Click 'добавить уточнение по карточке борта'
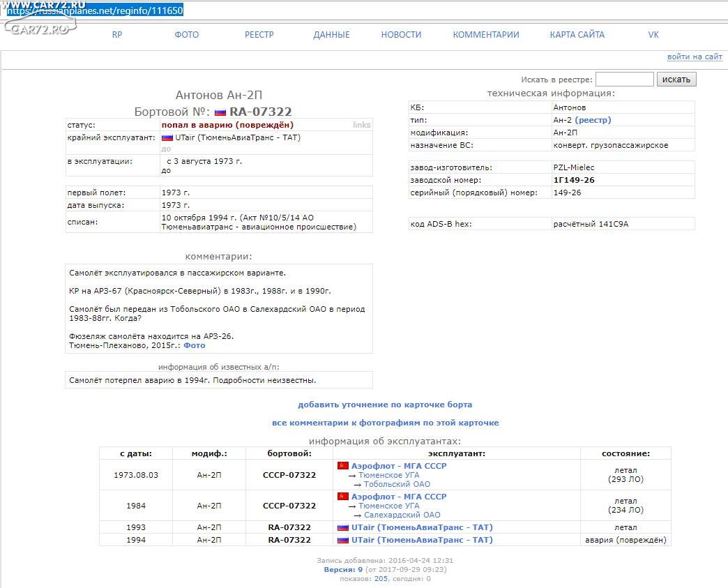The height and width of the screenshot is (588, 728). pos(385,405)
